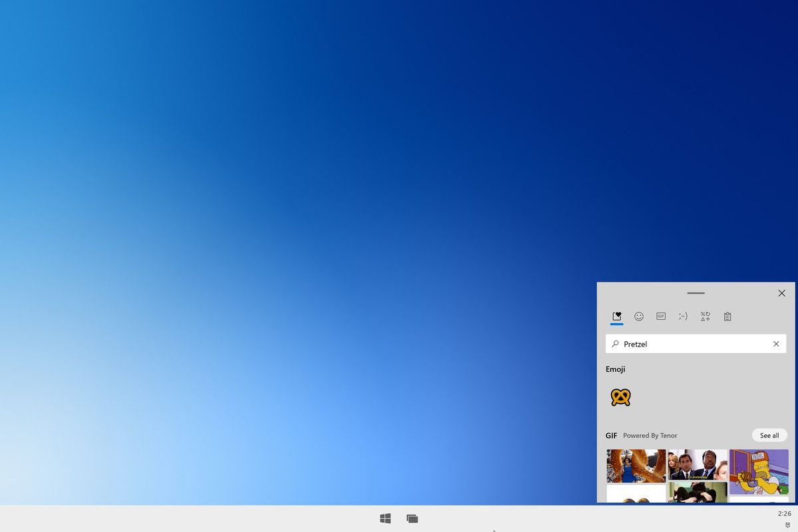Click the See all GIFs button
This screenshot has height=532, width=798.
click(x=769, y=435)
